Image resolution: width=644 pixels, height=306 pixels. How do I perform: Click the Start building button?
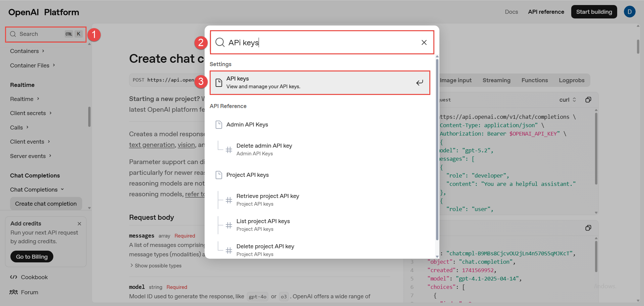pyautogui.click(x=594, y=12)
